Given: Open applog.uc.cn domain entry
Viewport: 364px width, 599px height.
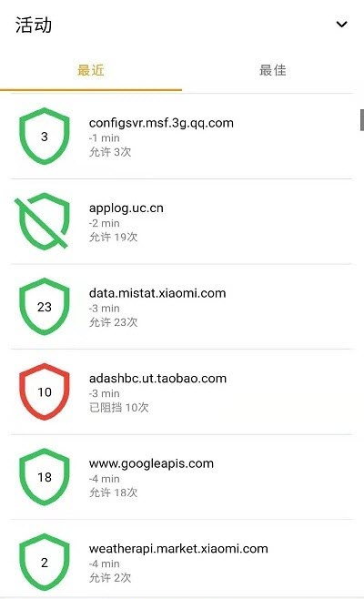Looking at the screenshot, I should click(x=182, y=221).
